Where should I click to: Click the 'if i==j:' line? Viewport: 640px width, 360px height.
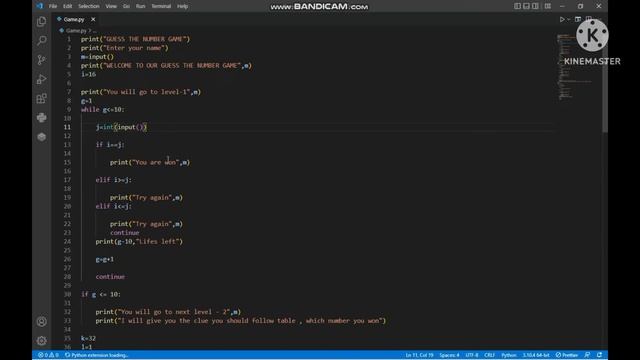pos(110,145)
